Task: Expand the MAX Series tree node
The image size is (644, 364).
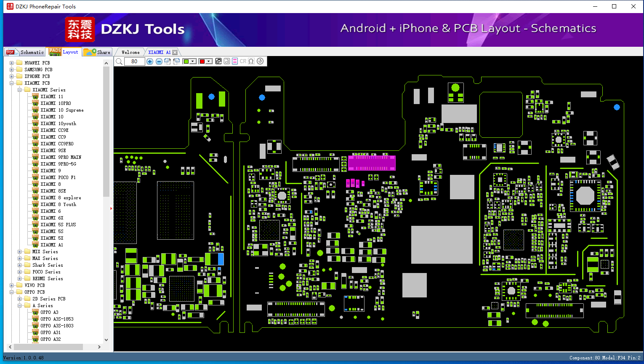Action: pos(19,258)
